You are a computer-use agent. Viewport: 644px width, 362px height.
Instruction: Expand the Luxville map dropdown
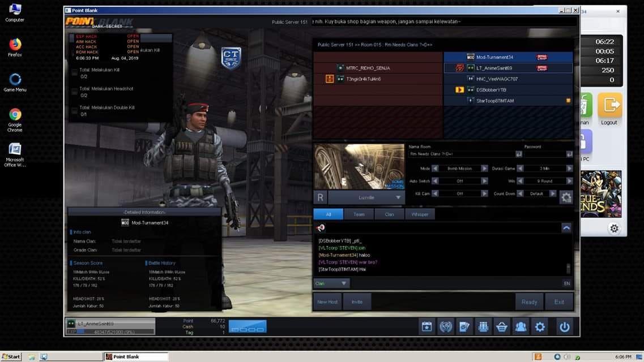(x=366, y=197)
